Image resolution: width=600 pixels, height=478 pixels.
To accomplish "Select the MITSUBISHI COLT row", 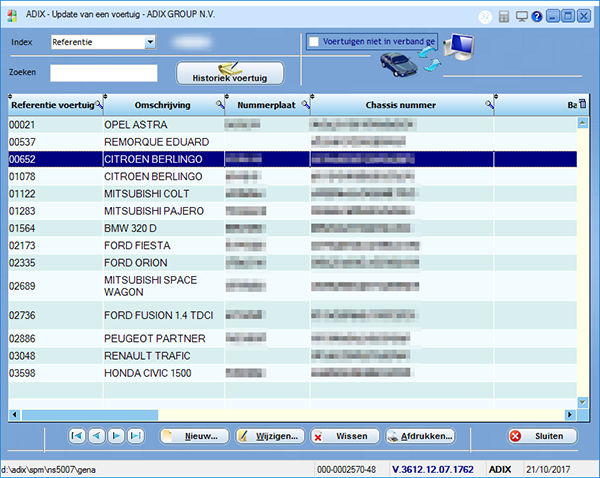I will tap(292, 194).
